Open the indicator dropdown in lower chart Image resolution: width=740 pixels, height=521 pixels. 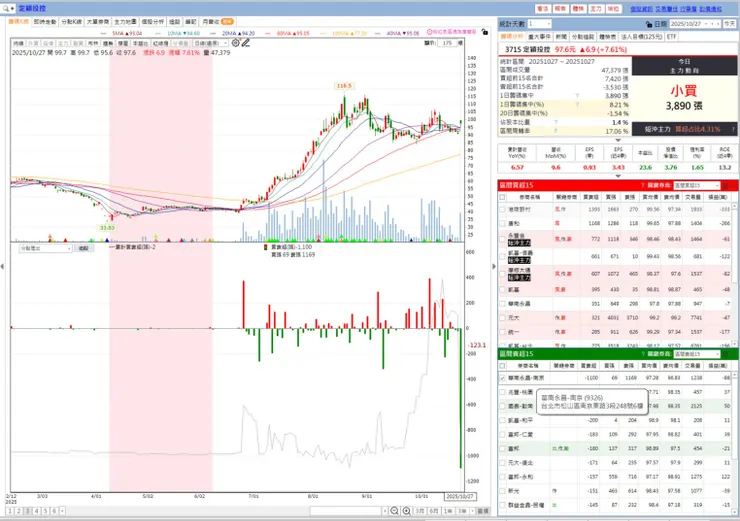(45, 248)
